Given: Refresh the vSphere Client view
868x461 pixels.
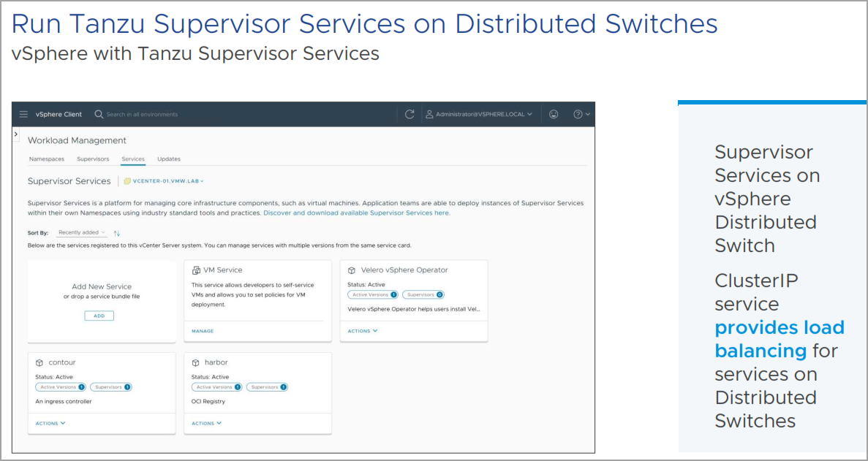Looking at the screenshot, I should click(x=410, y=115).
